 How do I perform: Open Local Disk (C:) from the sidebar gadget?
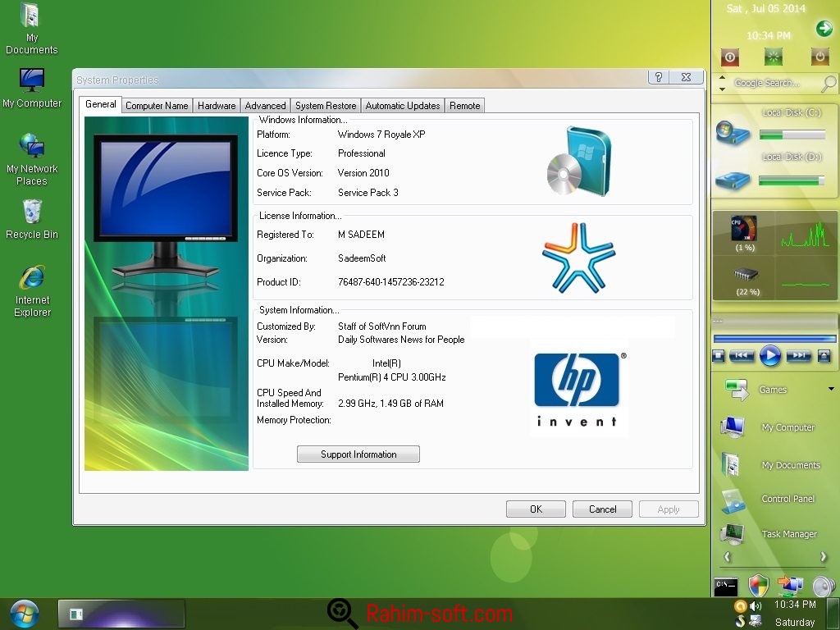point(733,131)
